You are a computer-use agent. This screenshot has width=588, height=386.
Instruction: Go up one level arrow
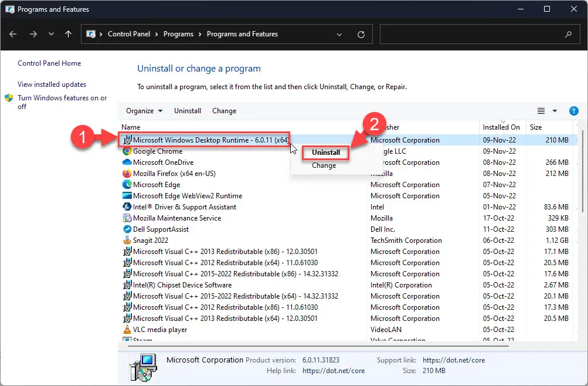pos(68,34)
